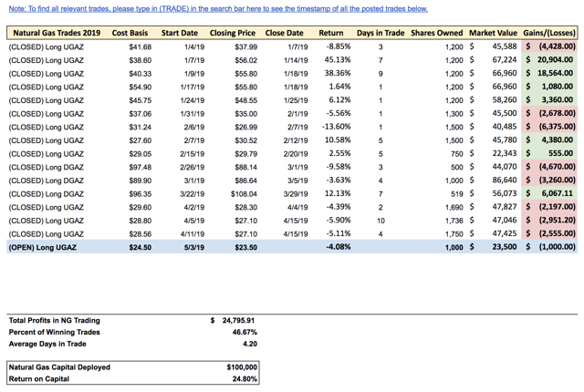Select the 'Return' column header
Viewport: 584px width, 392px height.
331,33
